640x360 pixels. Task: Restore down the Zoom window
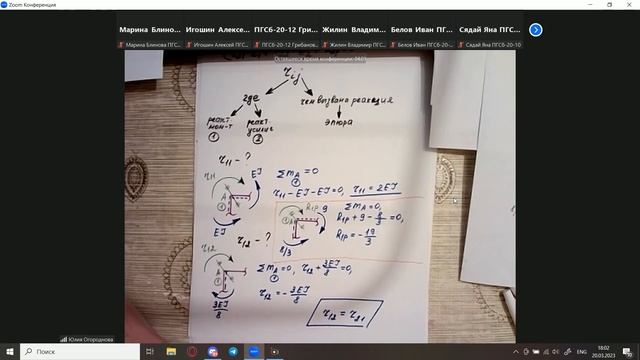609,4
